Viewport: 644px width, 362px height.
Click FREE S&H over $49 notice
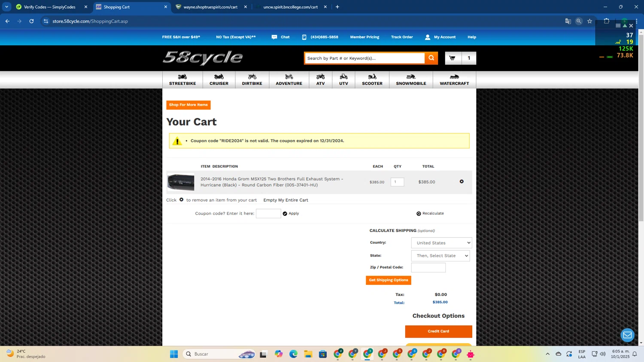tap(181, 37)
